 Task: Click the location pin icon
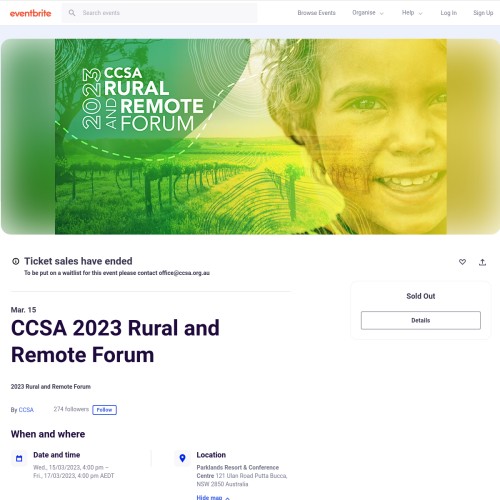182,458
